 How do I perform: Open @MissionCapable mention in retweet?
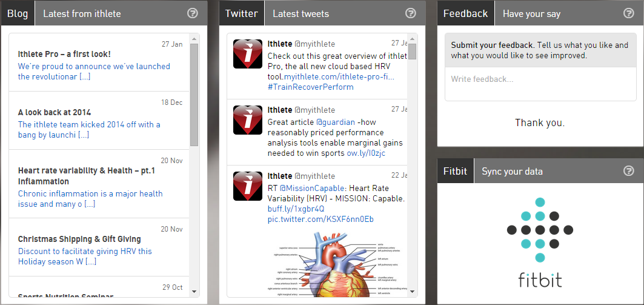click(313, 188)
